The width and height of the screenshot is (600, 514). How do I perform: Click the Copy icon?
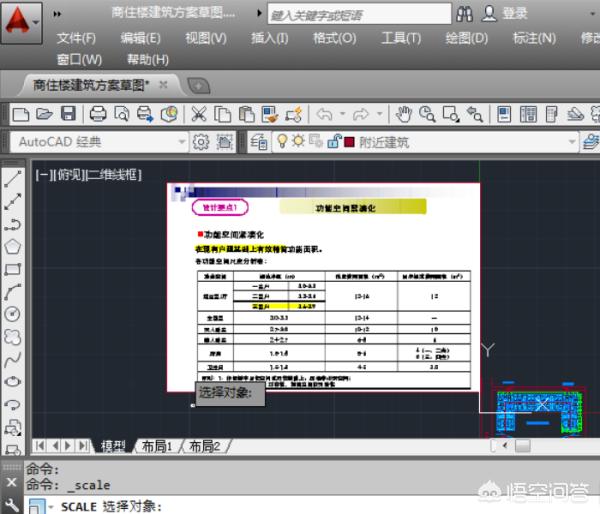(x=222, y=114)
